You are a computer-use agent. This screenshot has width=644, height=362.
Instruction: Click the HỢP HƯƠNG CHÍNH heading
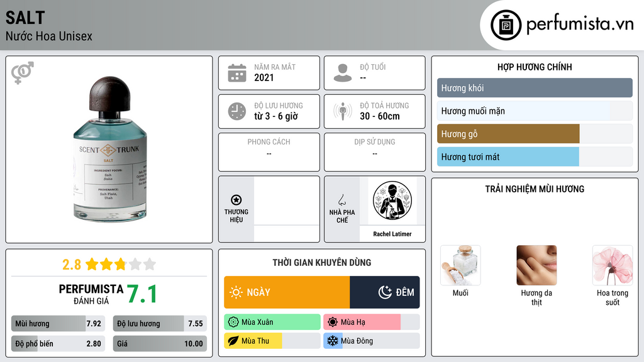[x=535, y=67]
